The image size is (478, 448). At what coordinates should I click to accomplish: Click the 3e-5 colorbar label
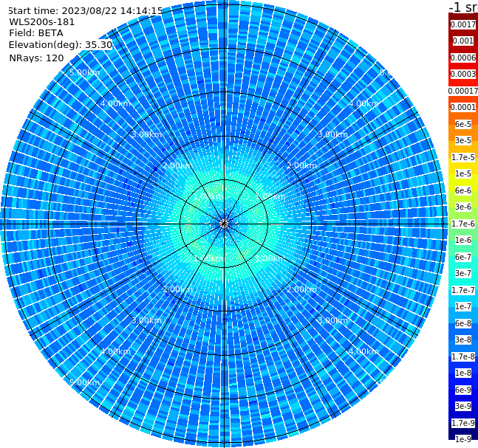pos(463,140)
